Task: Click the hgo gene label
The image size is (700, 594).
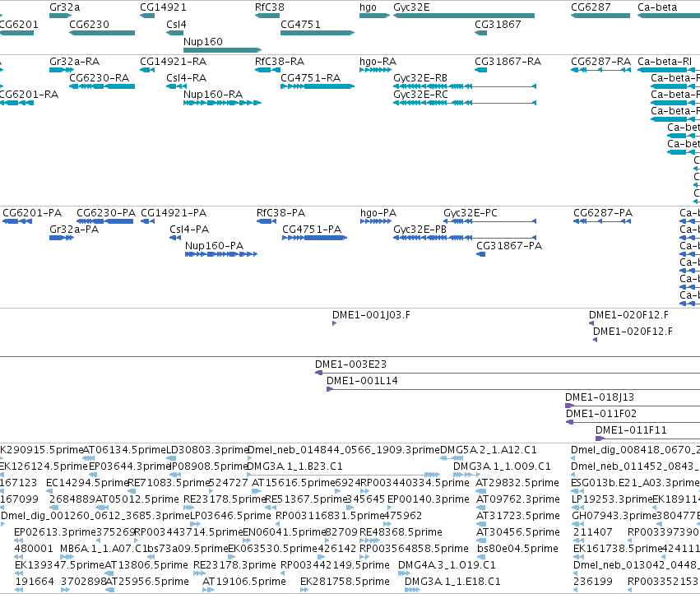Action: 368,7
